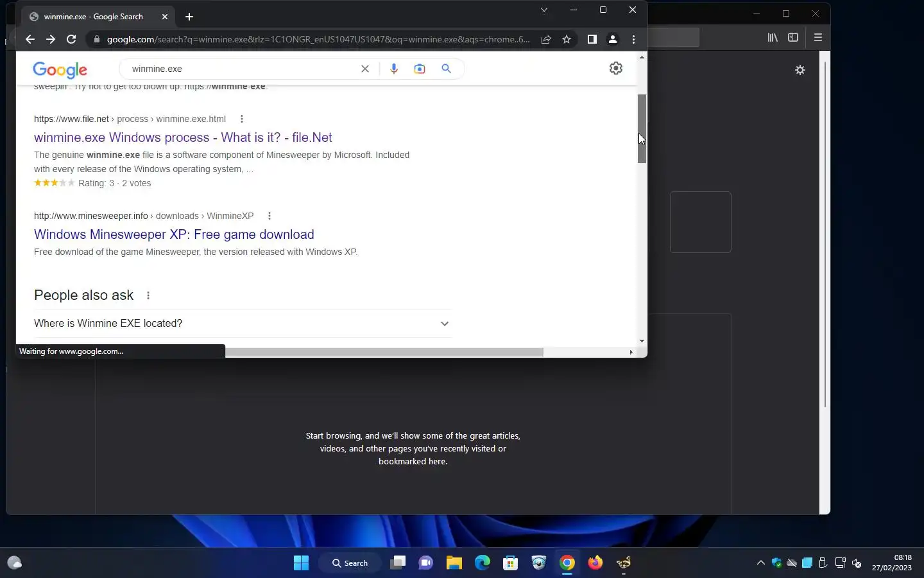Image resolution: width=924 pixels, height=578 pixels.
Task: Open Windows Minesweeper XP free download link
Action: 174,234
